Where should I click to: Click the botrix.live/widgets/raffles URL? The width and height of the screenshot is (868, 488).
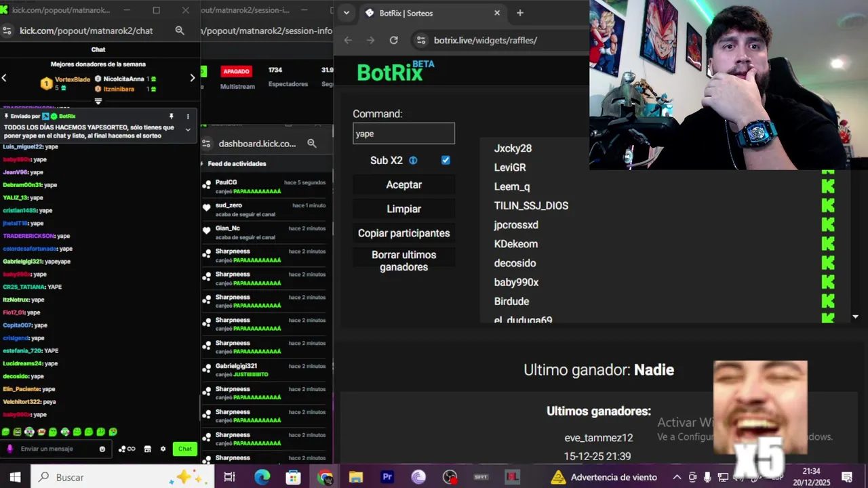486,40
